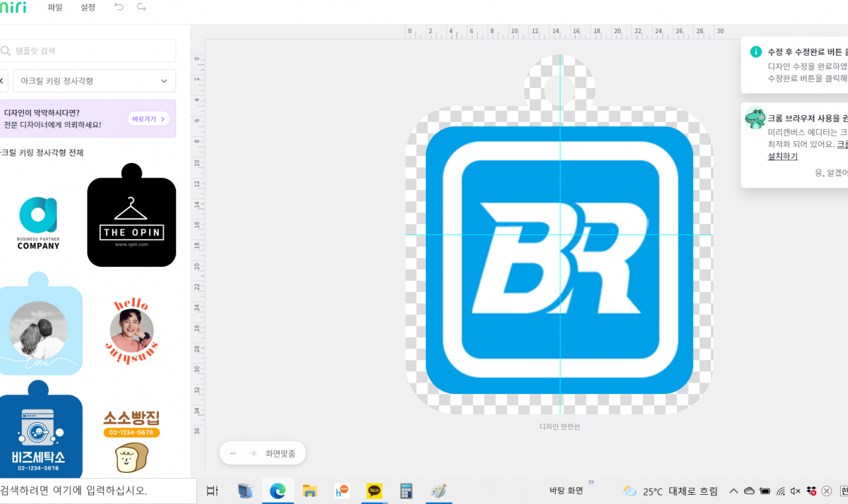This screenshot has height=504, width=848.
Task: Open Calculator from taskbar
Action: [406, 491]
